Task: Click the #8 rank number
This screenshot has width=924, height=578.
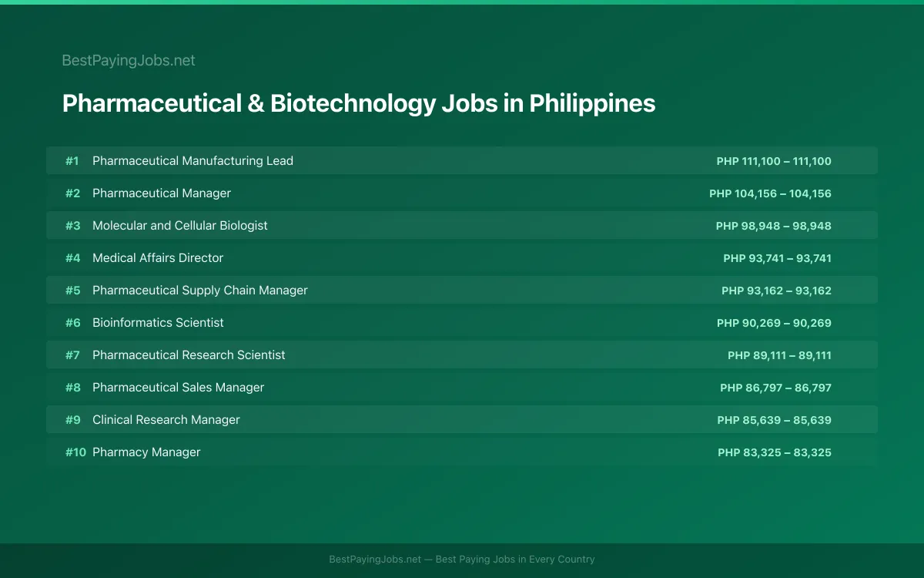Action: click(x=72, y=388)
